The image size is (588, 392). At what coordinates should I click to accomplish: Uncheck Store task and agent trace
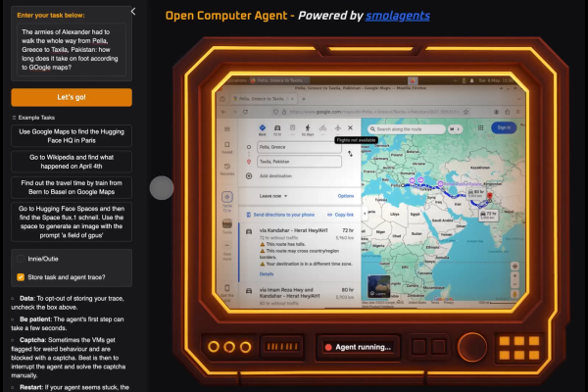(21, 277)
